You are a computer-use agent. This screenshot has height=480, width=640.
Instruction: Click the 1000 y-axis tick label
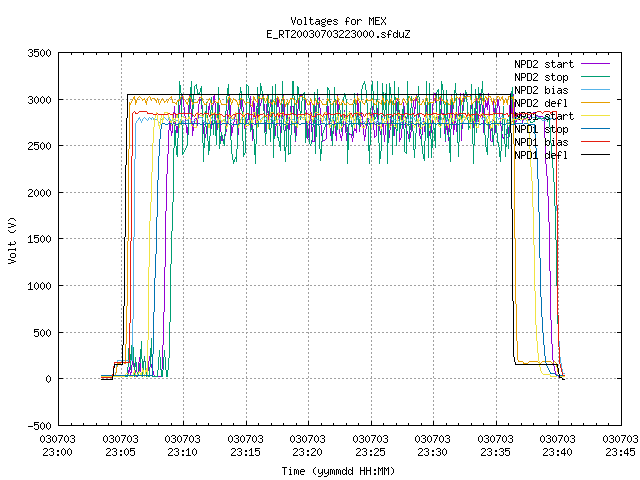[40, 286]
